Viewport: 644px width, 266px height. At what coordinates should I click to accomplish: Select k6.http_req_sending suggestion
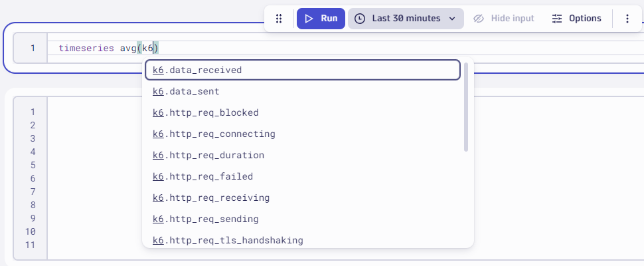tap(303, 219)
